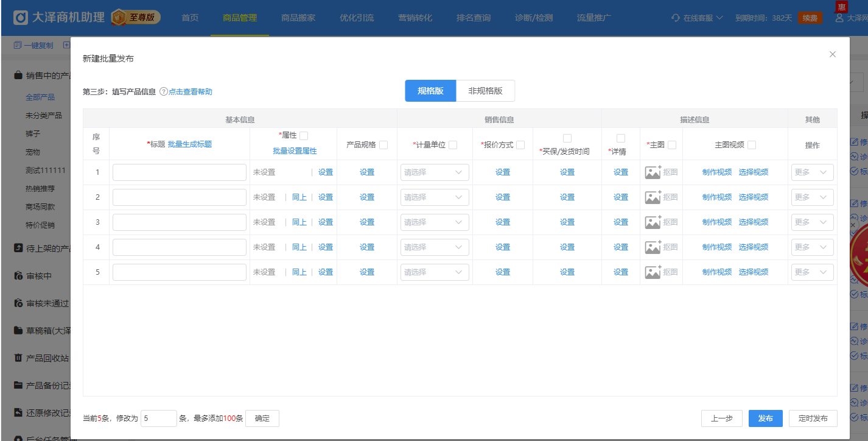
Task: Click 制作视频 link in row 1
Action: [717, 172]
